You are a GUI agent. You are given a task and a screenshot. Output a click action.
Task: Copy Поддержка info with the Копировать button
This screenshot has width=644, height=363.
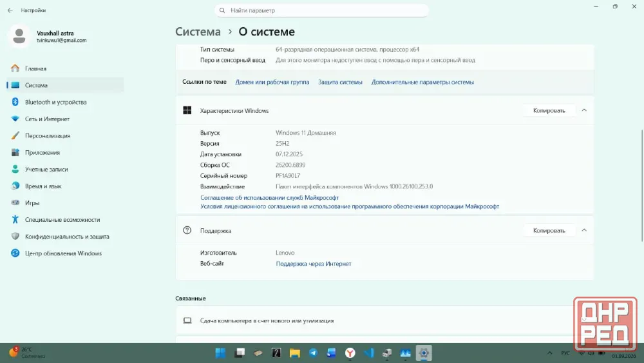point(549,231)
